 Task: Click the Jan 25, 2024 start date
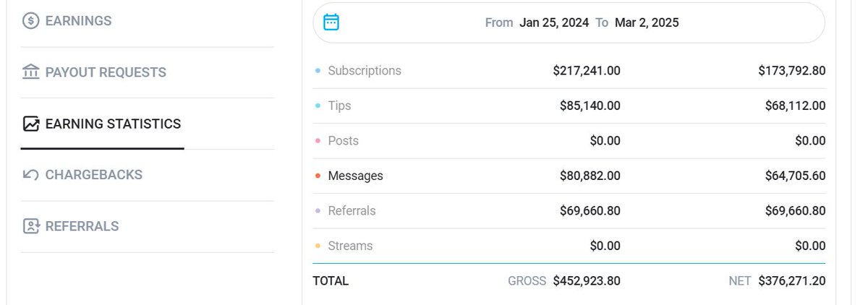point(554,22)
